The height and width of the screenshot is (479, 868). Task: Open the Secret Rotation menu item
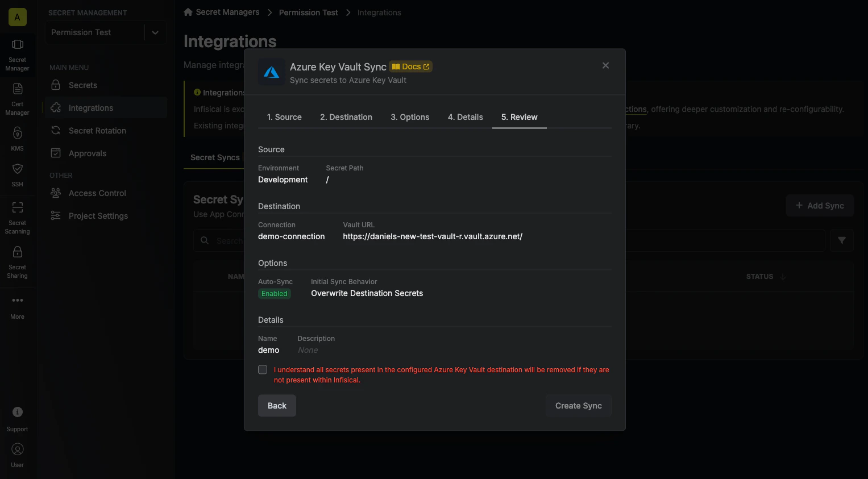tap(106, 131)
